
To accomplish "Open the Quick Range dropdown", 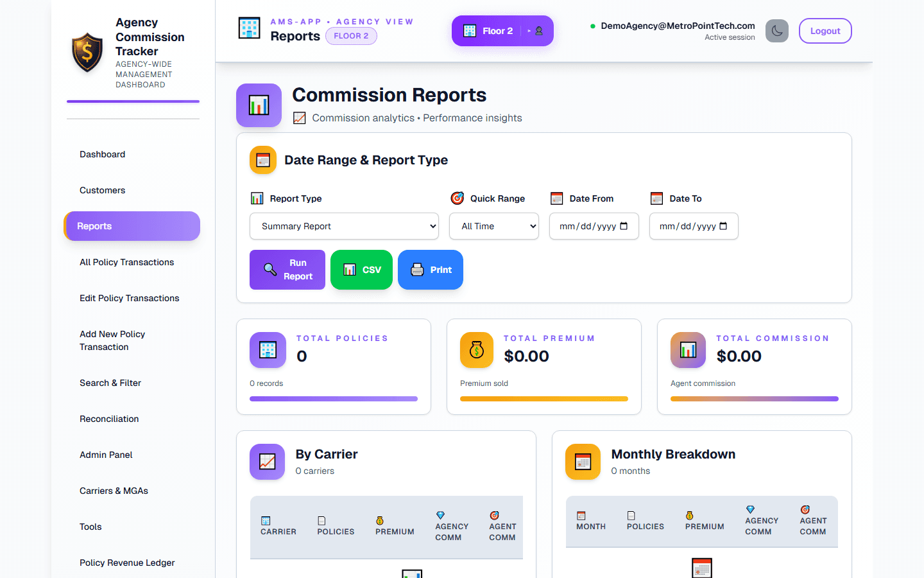I will (494, 226).
